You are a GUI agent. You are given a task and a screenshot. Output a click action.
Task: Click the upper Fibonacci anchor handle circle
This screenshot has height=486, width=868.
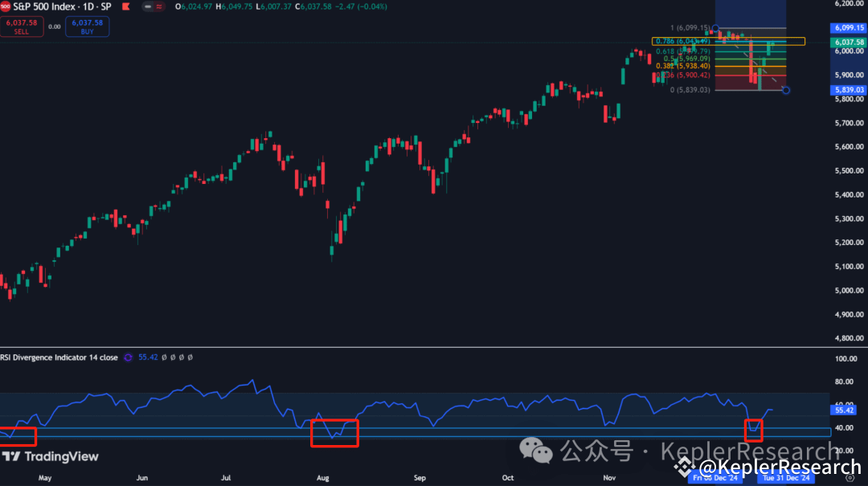[716, 27]
